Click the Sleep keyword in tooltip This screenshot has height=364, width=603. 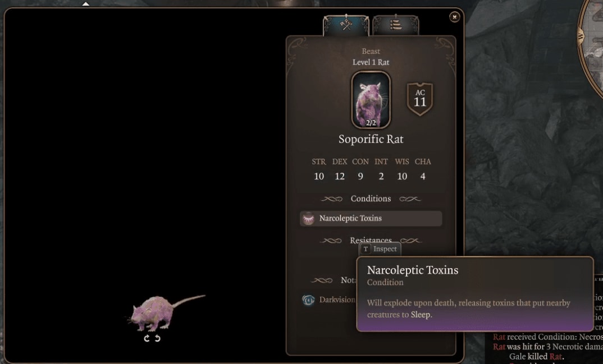coord(421,315)
